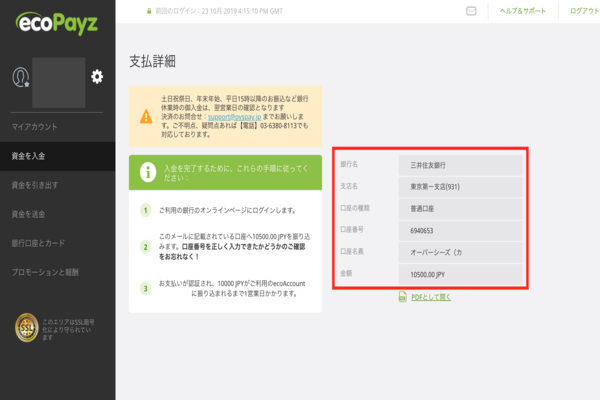Click step 1 bank login instruction
600x400 pixels.
coord(228,211)
